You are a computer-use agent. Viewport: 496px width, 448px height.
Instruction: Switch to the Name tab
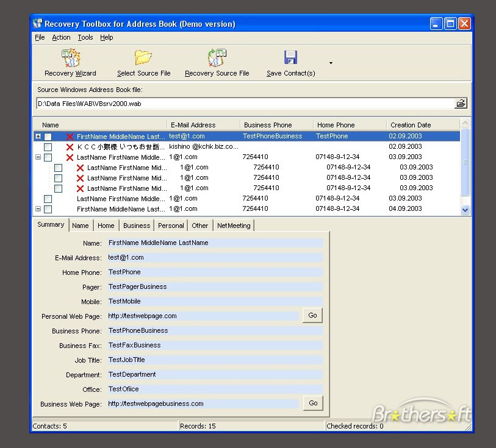tap(81, 226)
